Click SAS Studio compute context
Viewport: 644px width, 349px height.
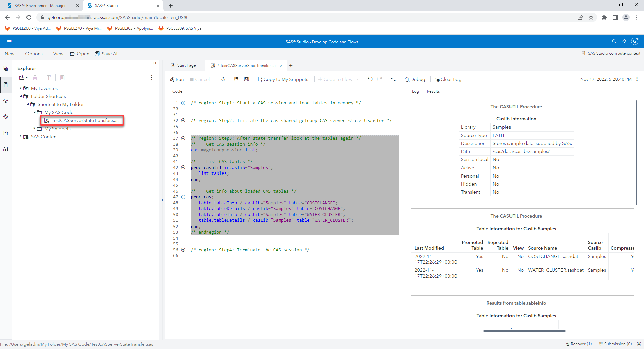[x=611, y=53]
